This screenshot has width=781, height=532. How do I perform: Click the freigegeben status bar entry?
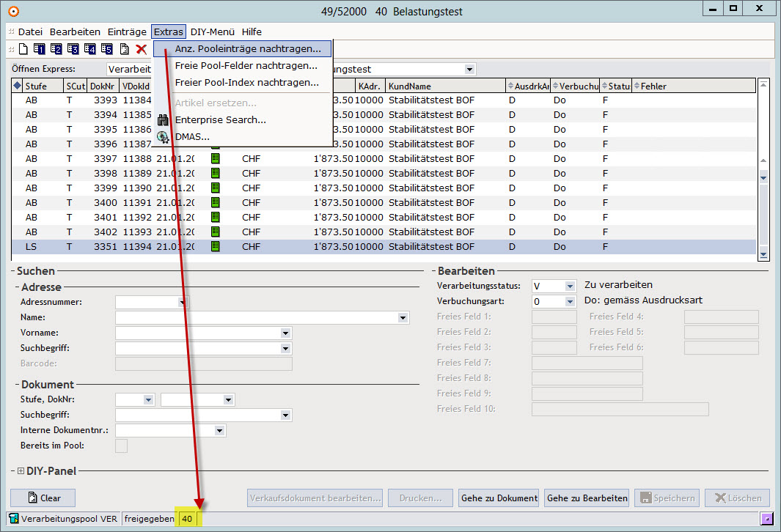[x=150, y=519]
